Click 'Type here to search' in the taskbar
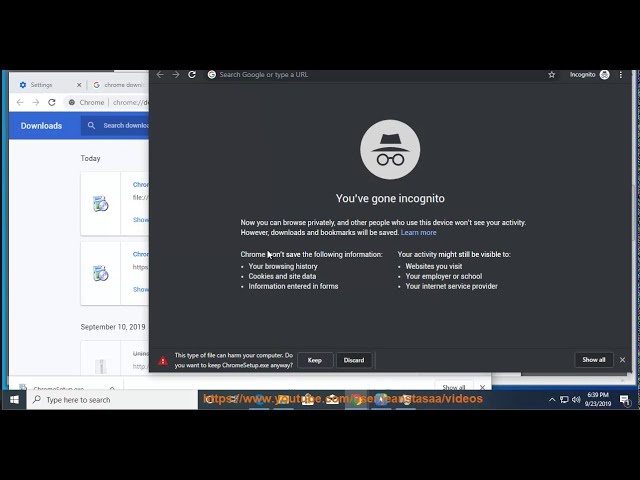 (112, 400)
